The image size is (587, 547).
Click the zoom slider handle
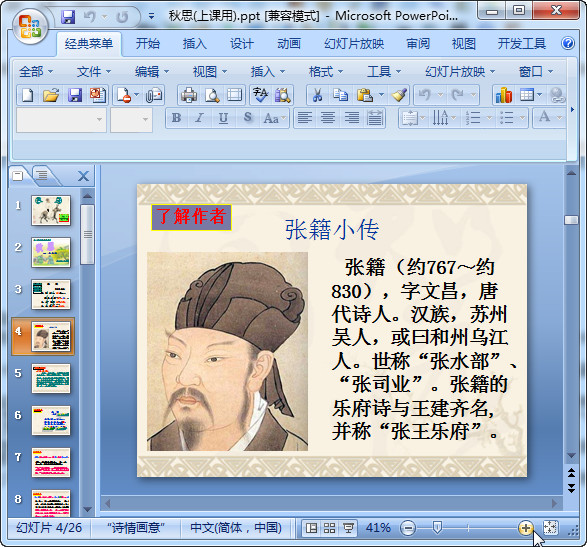(x=437, y=528)
